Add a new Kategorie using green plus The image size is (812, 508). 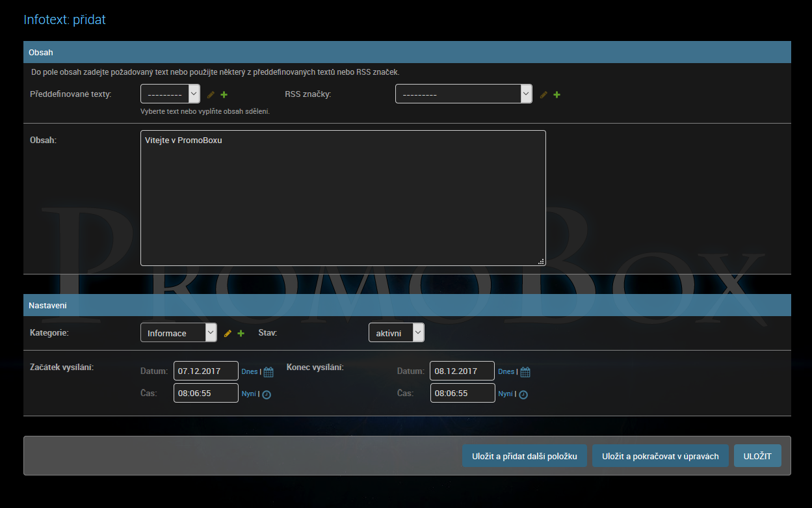click(x=241, y=334)
